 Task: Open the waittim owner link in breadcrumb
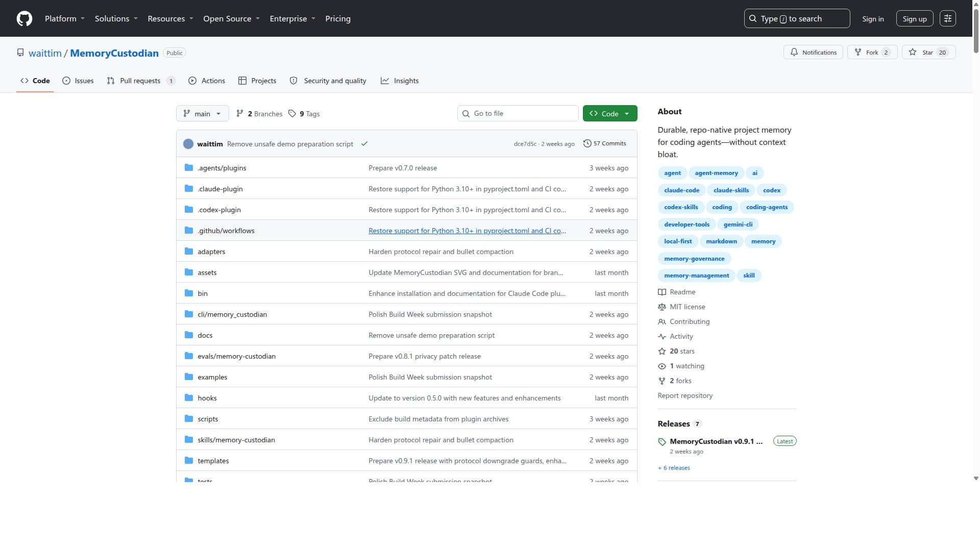[45, 53]
